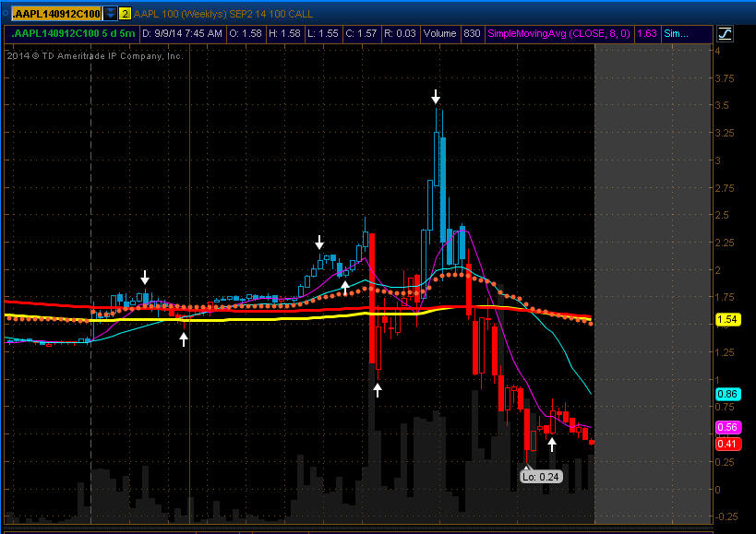This screenshot has height=534, width=756.
Task: Open the symbol dropdown arrow beside the ticker
Action: pyautogui.click(x=110, y=14)
